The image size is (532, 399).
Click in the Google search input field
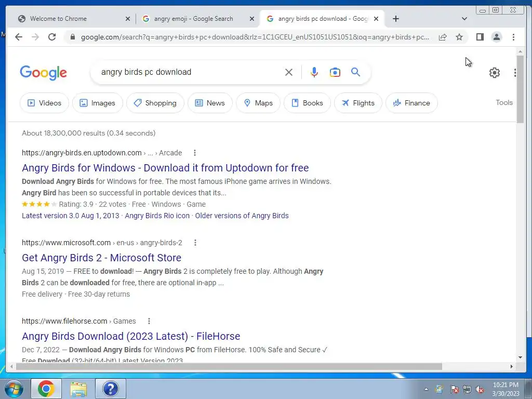(190, 72)
